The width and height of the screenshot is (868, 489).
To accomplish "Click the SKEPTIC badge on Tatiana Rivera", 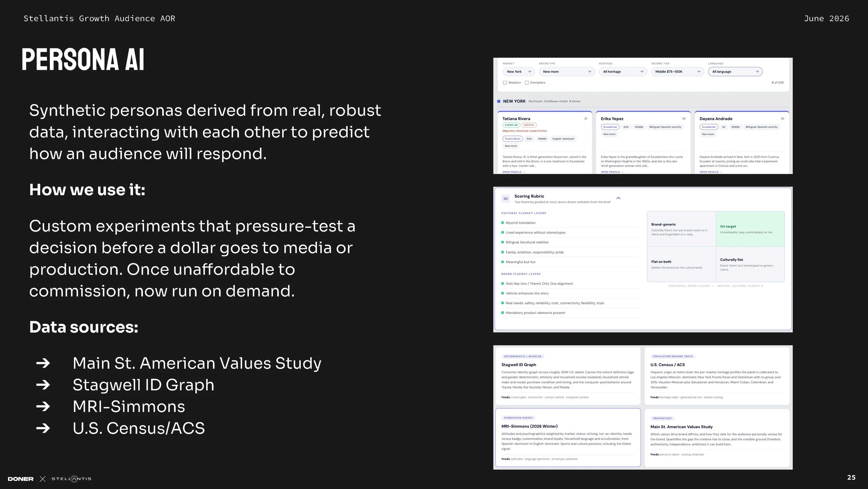I will [x=529, y=125].
